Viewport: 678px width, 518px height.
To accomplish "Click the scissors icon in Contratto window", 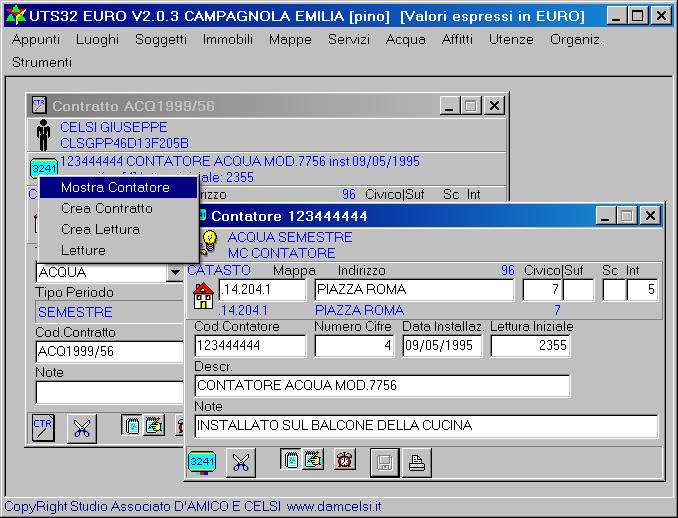I will point(81,428).
